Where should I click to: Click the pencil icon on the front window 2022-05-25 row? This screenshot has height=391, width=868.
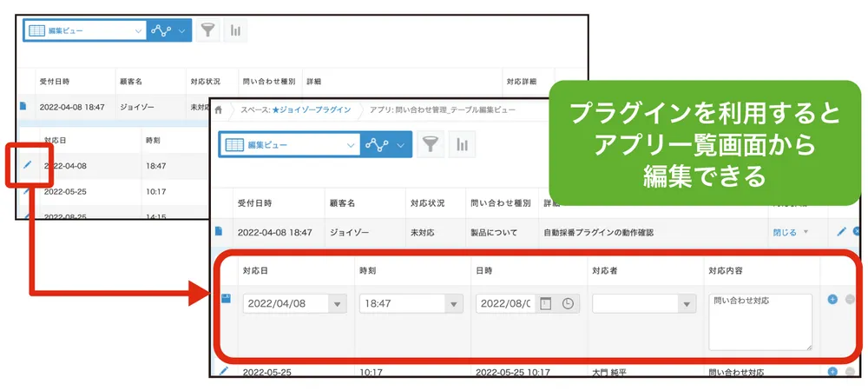(224, 370)
